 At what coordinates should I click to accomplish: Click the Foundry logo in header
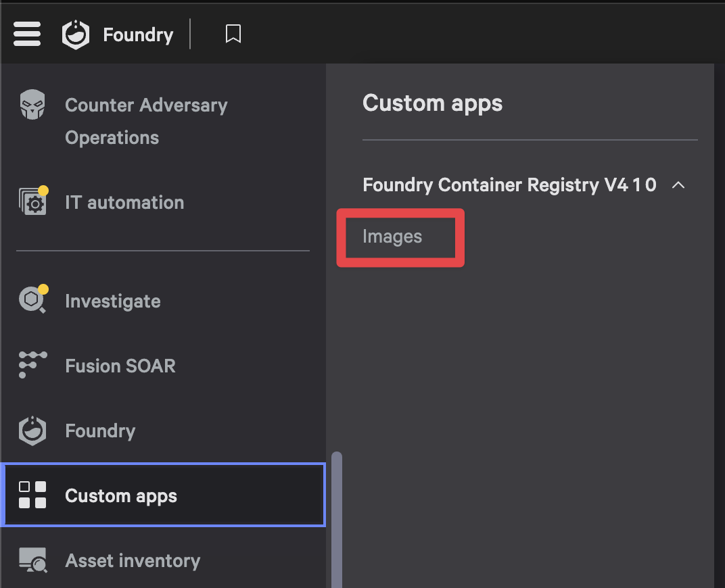click(x=75, y=34)
